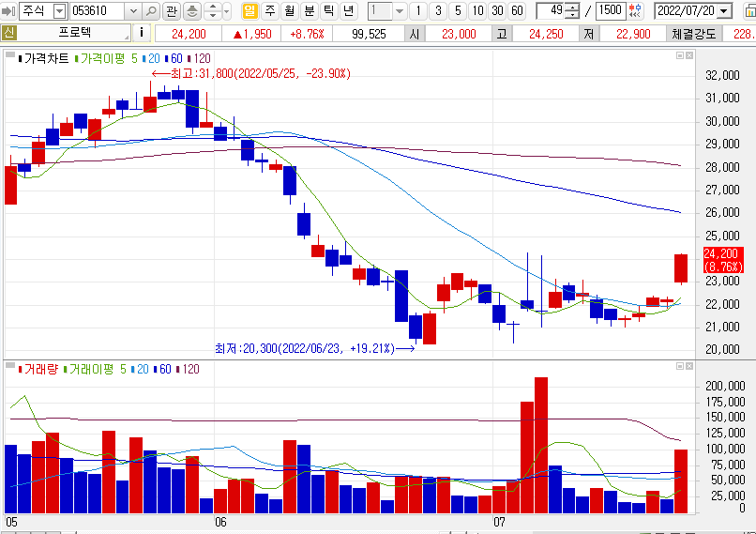Click the purple 120-day volume MA legend swatch
Viewport: 756px width, 534px height.
178,369
